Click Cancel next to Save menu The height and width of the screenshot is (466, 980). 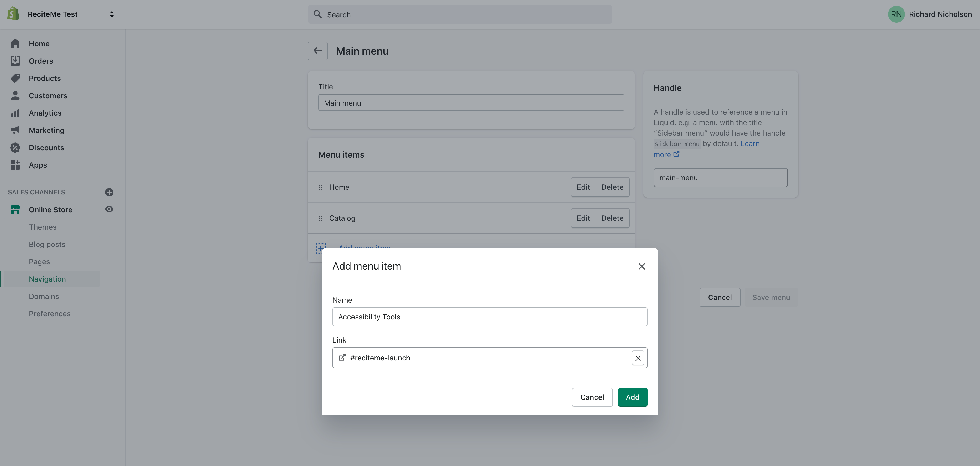click(720, 297)
